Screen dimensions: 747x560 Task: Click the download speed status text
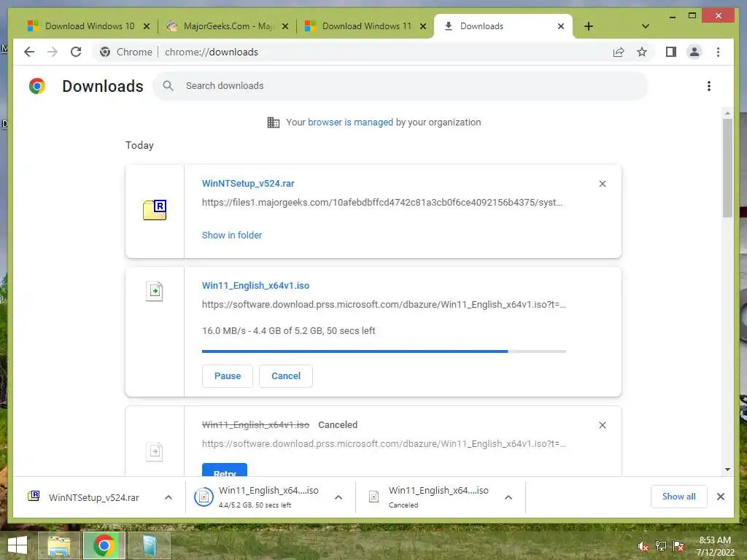[x=288, y=330]
